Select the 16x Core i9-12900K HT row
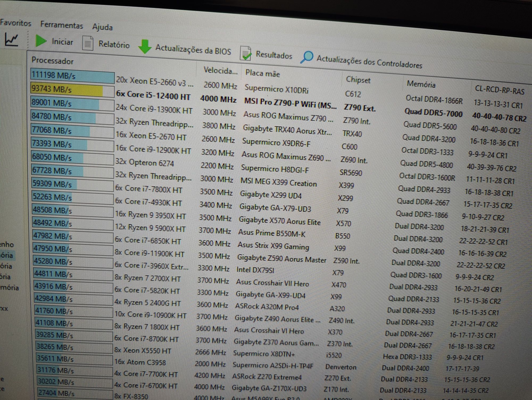532x400 pixels. pos(153,149)
